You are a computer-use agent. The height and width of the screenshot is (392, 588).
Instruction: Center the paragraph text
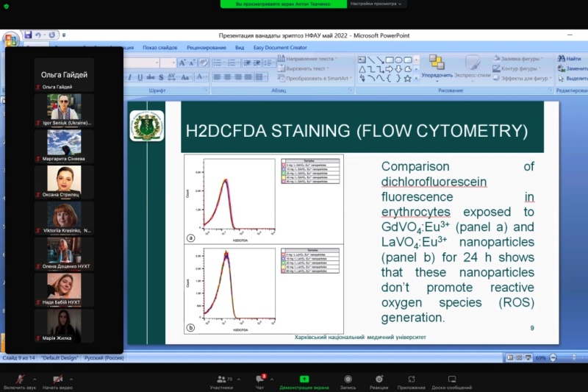point(227,77)
